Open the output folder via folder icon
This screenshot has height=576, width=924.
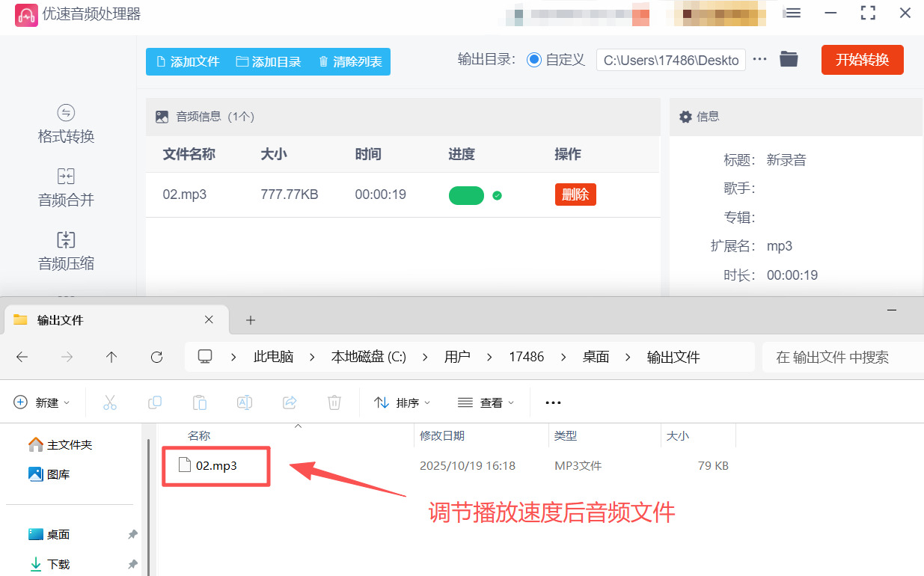789,59
